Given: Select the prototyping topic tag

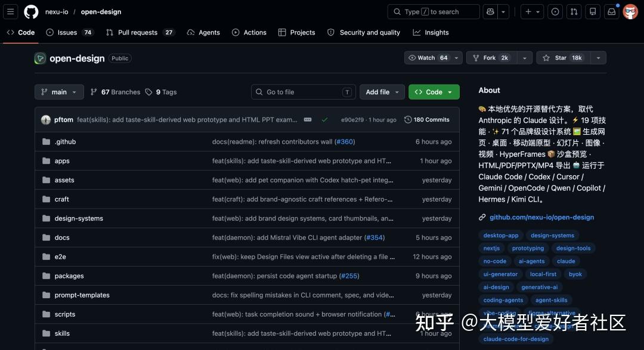Looking at the screenshot, I should 528,248.
